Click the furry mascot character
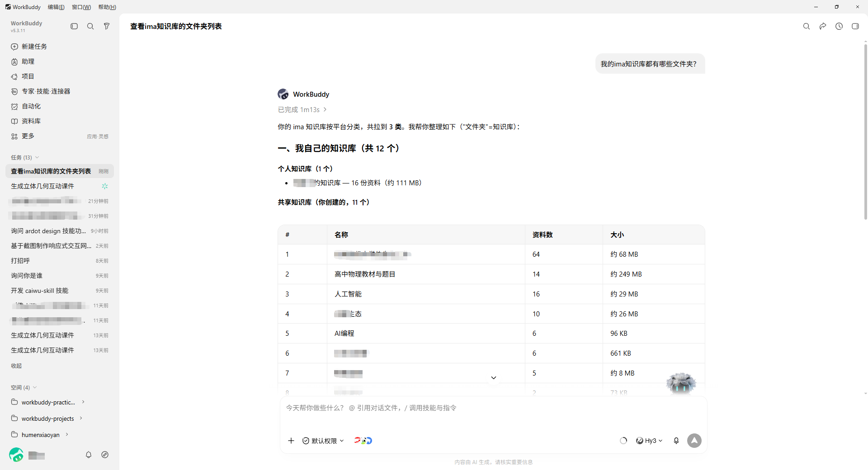This screenshot has width=868, height=470. (681, 383)
